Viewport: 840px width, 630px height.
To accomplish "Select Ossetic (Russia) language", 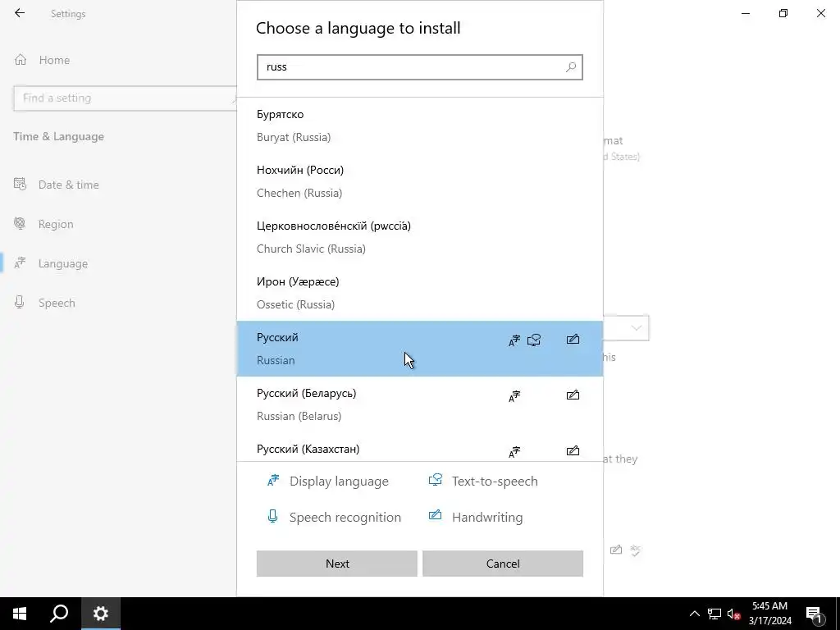I will 420,293.
